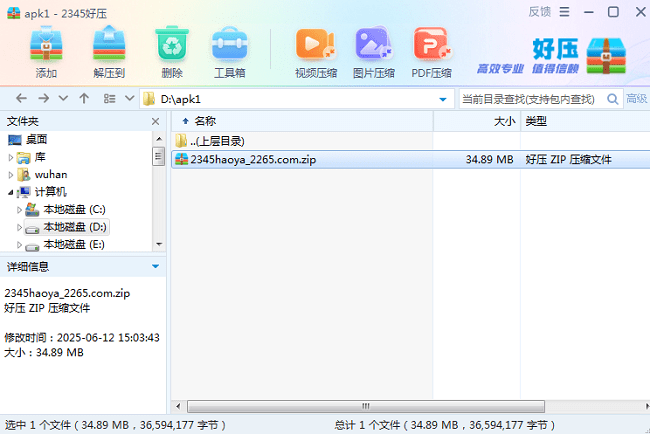This screenshot has width=650, height=434.
Task: Minimize the 2345好压 window
Action: point(589,12)
